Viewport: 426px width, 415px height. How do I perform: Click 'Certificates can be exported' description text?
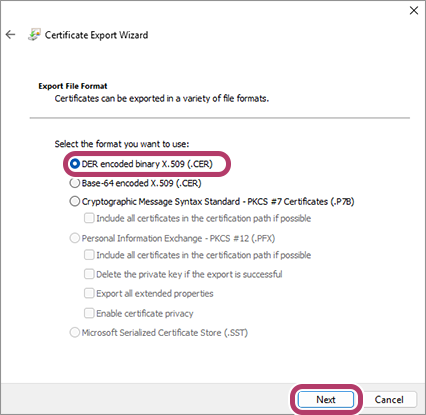tap(162, 99)
